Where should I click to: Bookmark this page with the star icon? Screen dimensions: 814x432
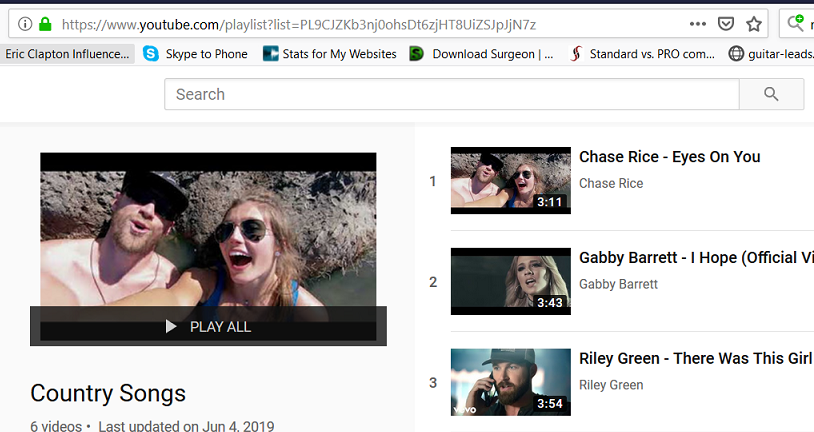[x=753, y=24]
